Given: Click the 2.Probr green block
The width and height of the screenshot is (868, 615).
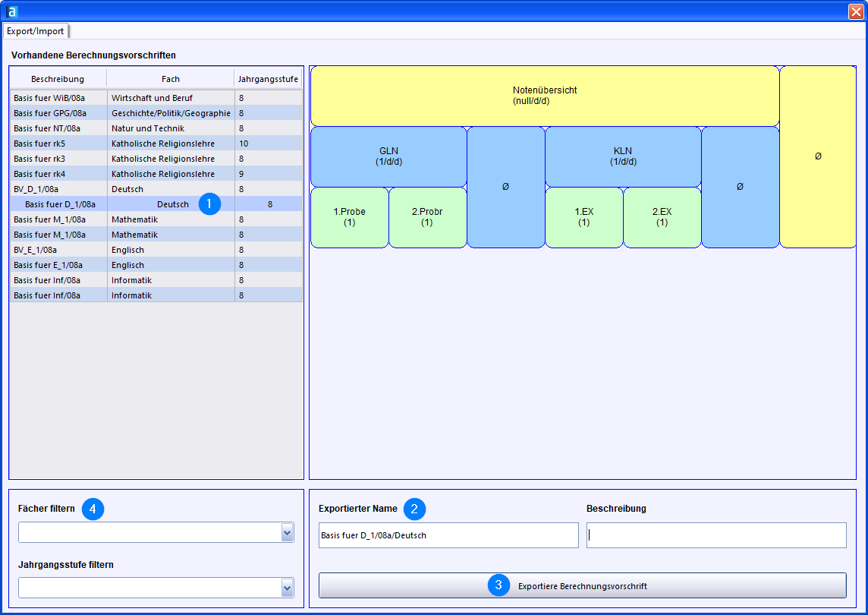Looking at the screenshot, I should click(427, 217).
